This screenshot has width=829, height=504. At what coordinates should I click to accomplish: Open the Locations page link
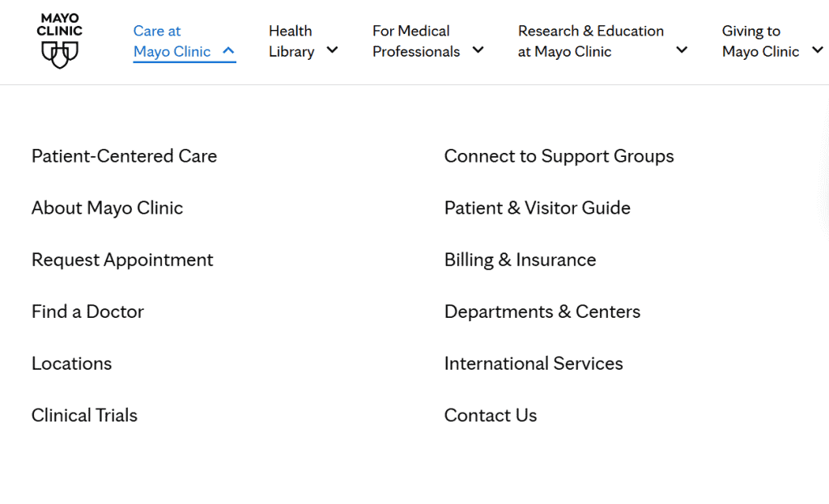[x=71, y=363]
